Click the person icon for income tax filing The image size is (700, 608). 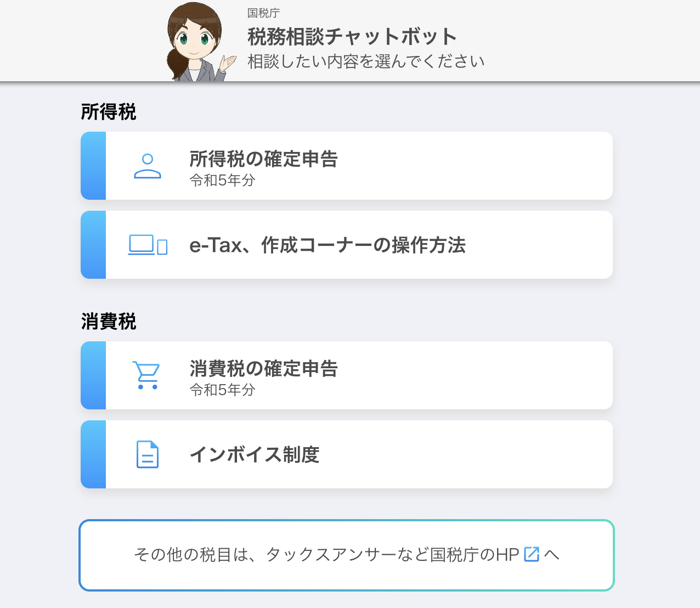(x=148, y=166)
